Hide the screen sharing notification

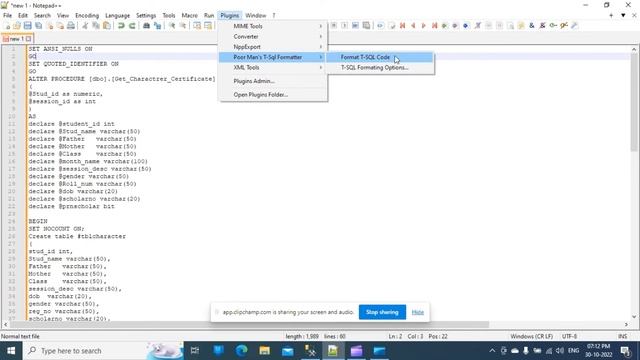[418, 312]
